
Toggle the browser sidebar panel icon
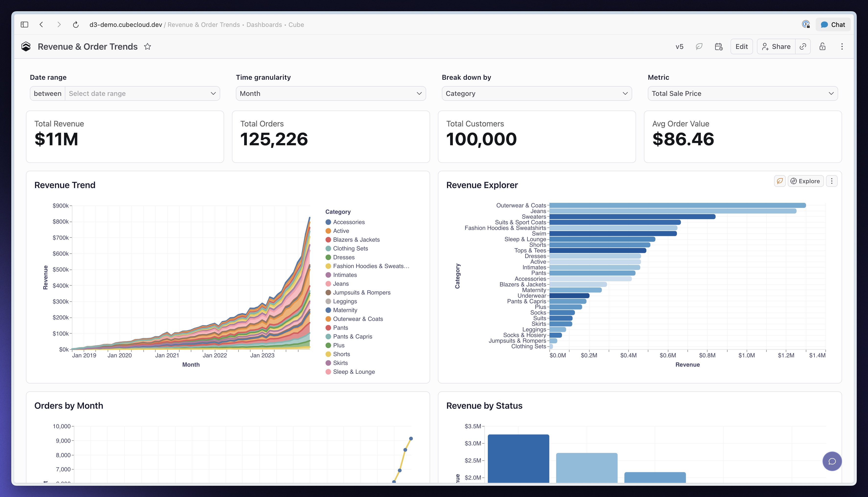coord(24,24)
